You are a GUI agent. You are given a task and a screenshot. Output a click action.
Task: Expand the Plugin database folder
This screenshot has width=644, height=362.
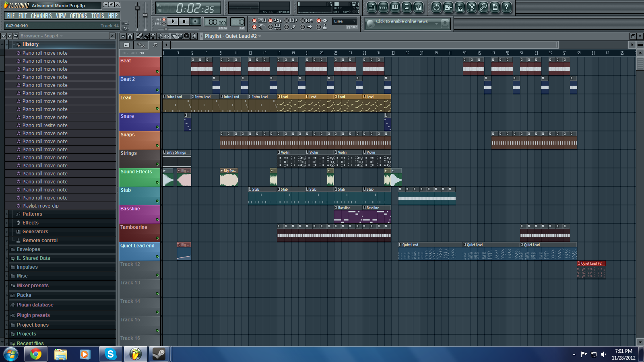point(35,305)
